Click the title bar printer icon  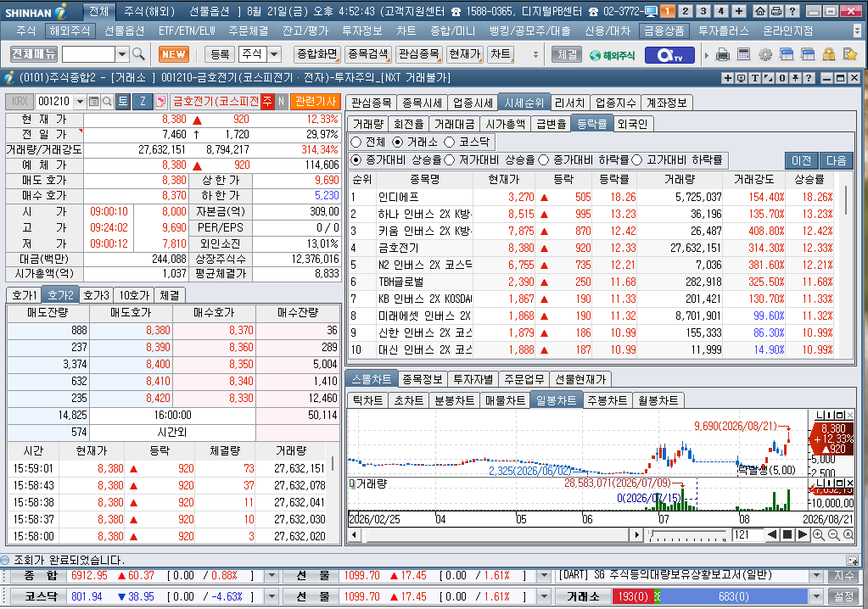click(776, 10)
